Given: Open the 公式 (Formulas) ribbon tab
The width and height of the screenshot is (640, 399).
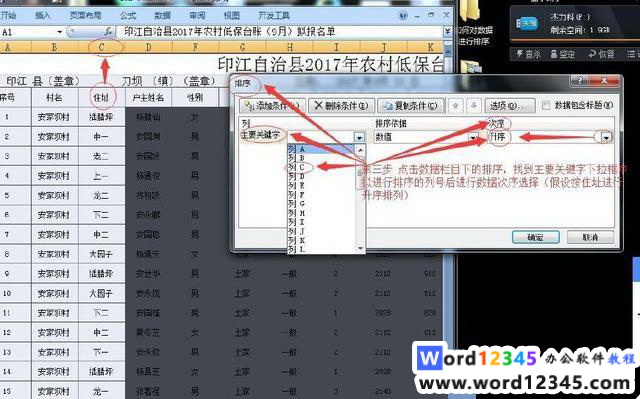Looking at the screenshot, I should point(127,16).
